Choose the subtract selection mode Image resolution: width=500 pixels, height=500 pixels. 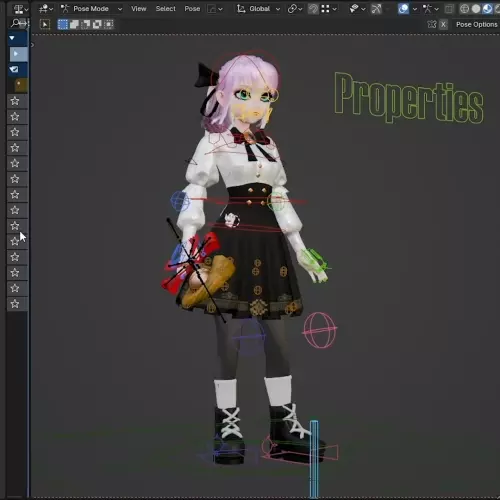pos(86,24)
